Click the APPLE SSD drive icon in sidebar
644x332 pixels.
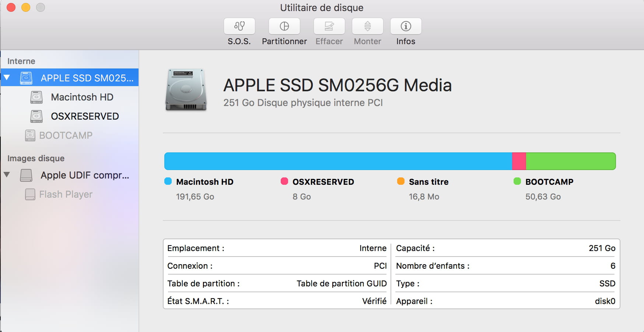pos(26,78)
